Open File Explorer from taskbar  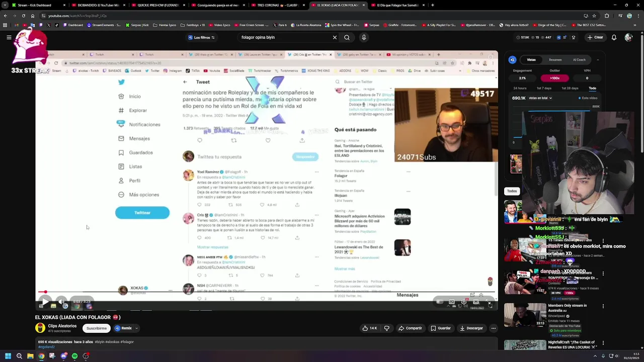click(30, 356)
